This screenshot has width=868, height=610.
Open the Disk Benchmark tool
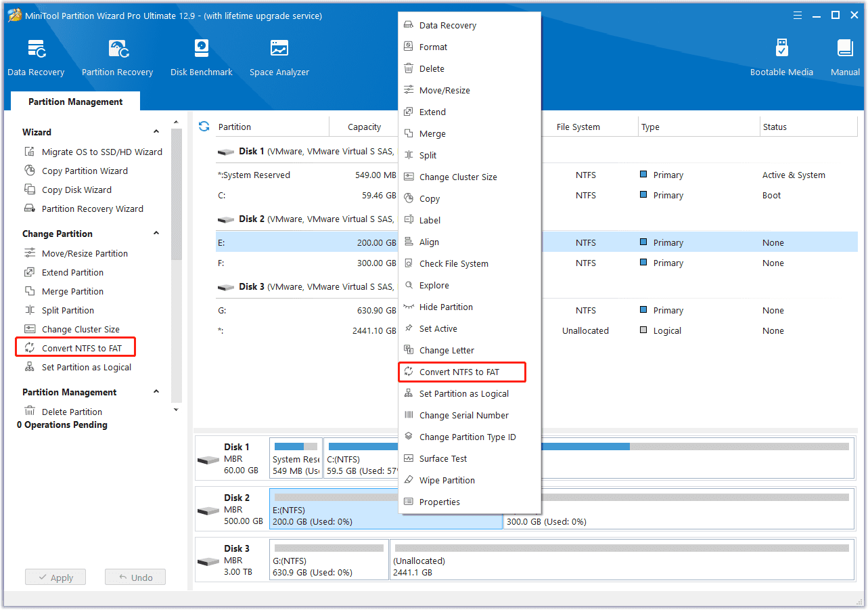click(201, 58)
